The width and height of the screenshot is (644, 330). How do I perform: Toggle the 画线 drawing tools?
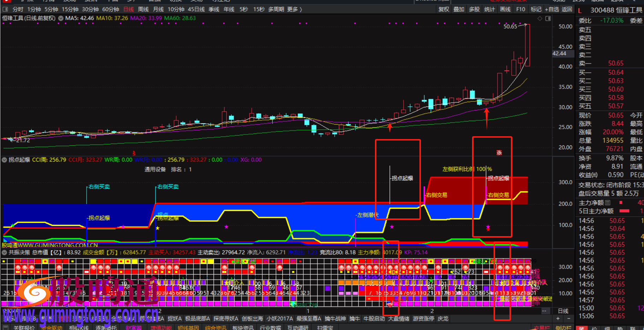click(x=505, y=9)
